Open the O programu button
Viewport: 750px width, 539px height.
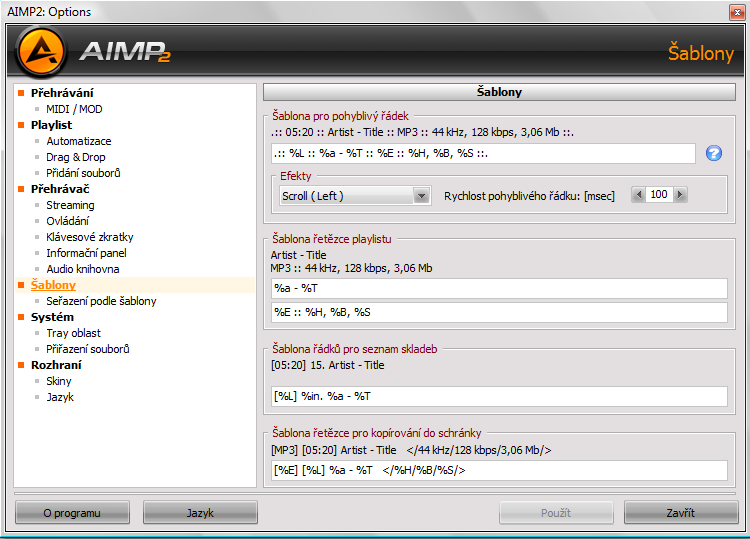pyautogui.click(x=72, y=513)
